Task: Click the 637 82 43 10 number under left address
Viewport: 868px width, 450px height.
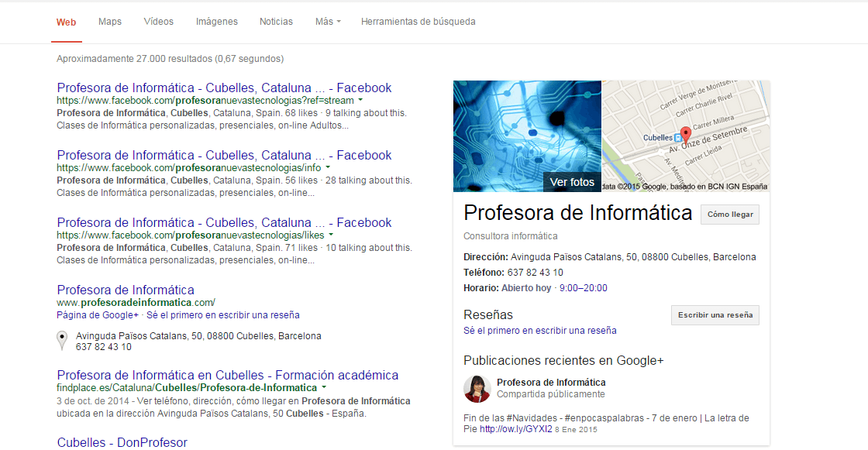Action: click(104, 347)
